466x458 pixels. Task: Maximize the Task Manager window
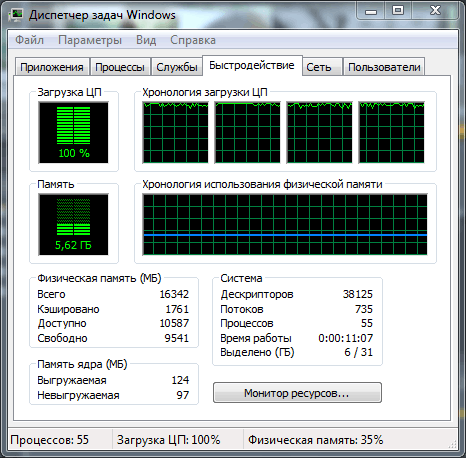tap(398, 11)
